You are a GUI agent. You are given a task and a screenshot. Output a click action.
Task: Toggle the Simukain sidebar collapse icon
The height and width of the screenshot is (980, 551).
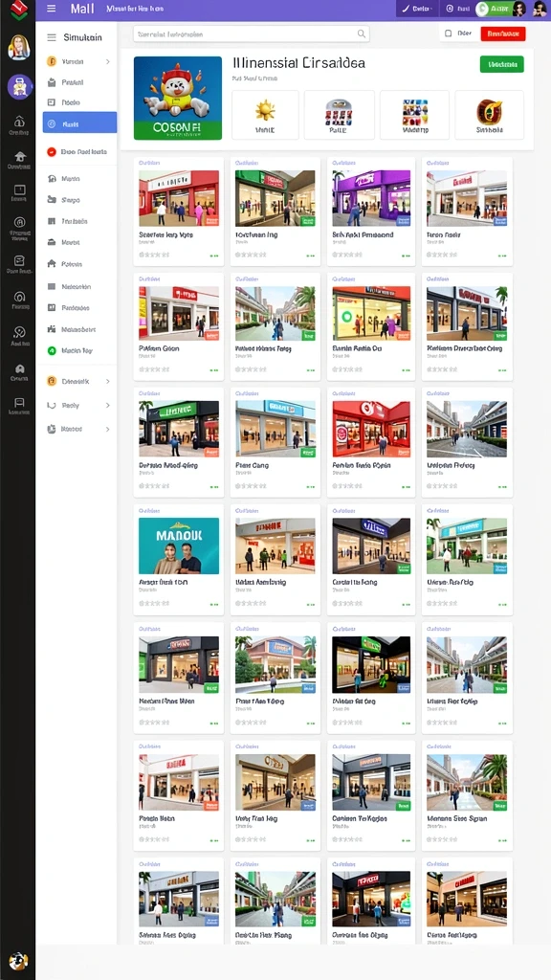pos(52,37)
